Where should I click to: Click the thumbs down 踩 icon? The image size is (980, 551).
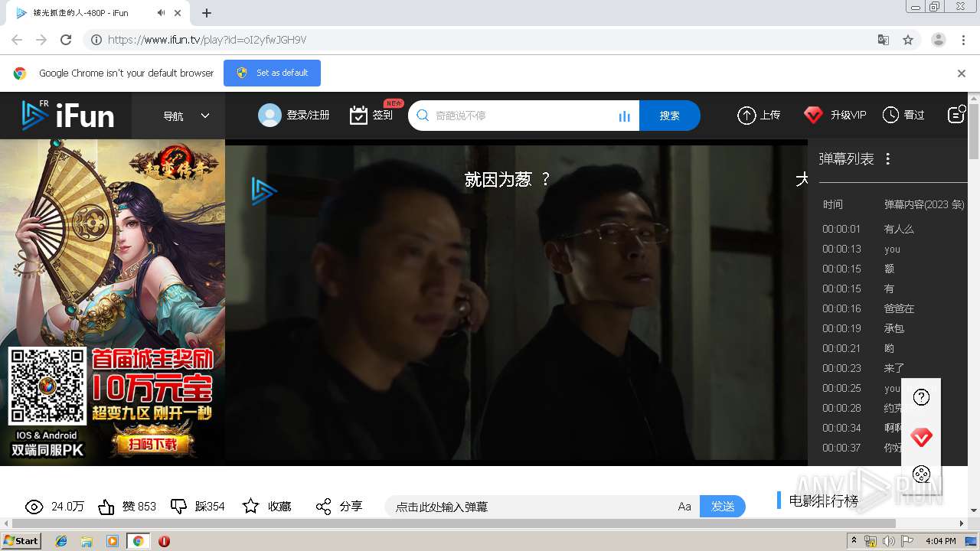pos(178,507)
